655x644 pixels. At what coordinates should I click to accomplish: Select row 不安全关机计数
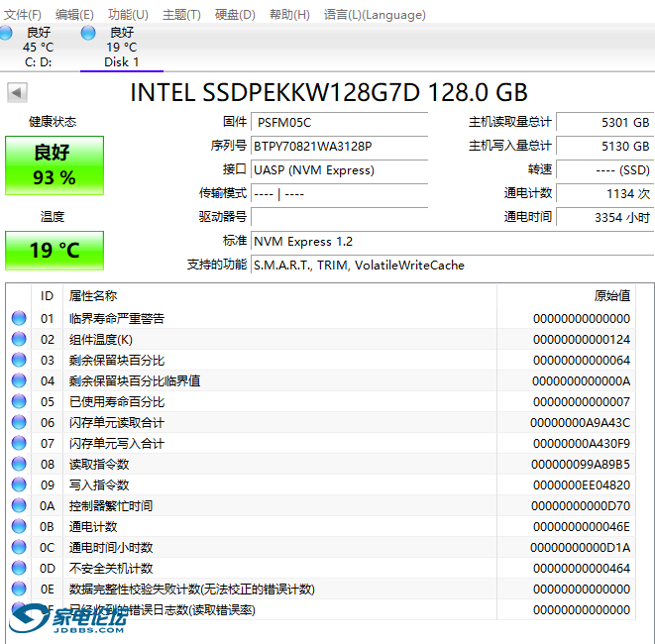(x=321, y=569)
